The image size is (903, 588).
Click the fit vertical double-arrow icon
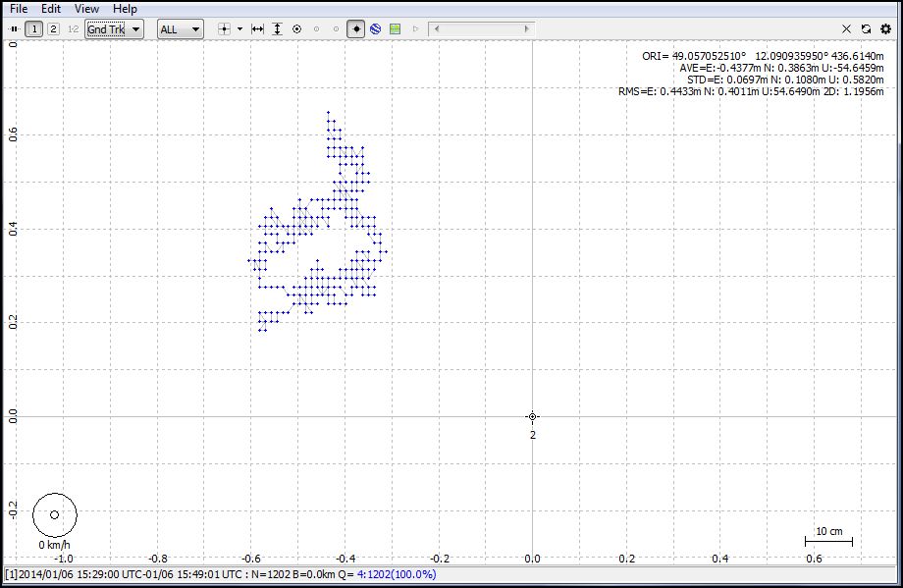(277, 29)
